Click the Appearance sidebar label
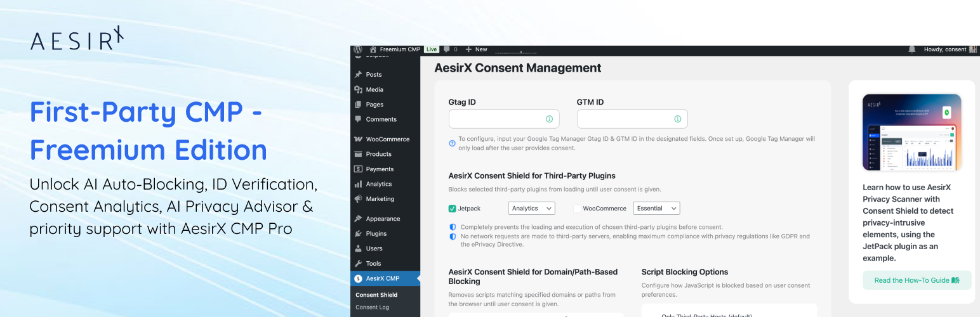Image resolution: width=980 pixels, height=317 pixels. pyautogui.click(x=383, y=219)
